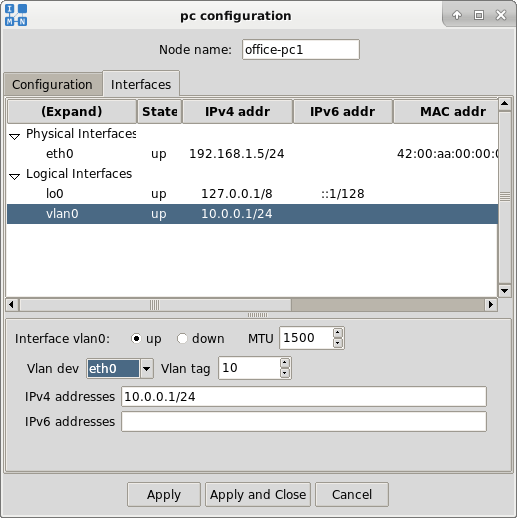This screenshot has width=517, height=518.
Task: Increment the Vlan tag spinner
Action: [x=284, y=362]
